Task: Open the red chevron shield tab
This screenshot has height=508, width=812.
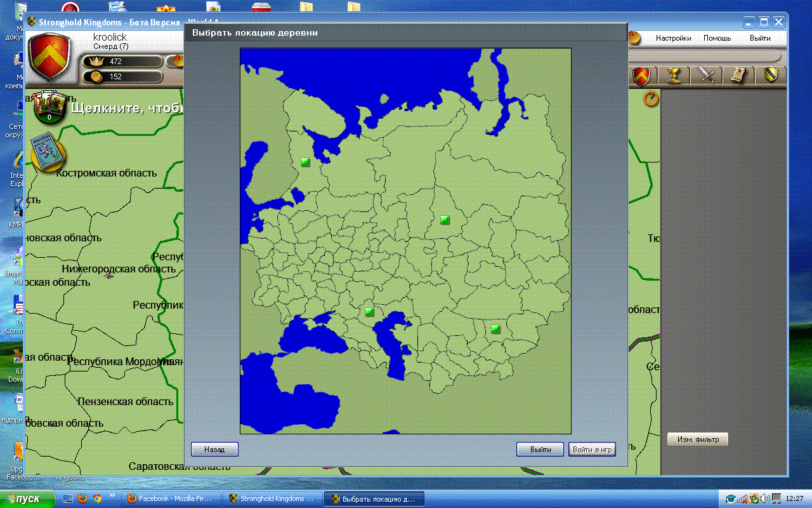Action: [x=642, y=76]
